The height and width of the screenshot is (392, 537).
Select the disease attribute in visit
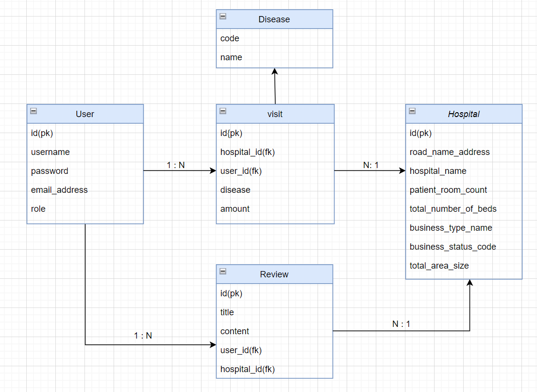235,190
